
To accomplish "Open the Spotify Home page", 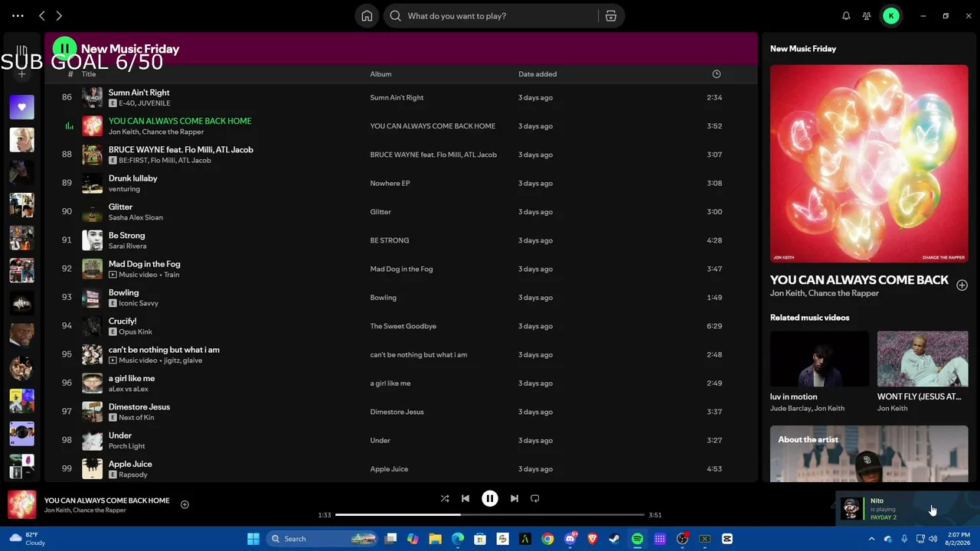I will point(367,15).
